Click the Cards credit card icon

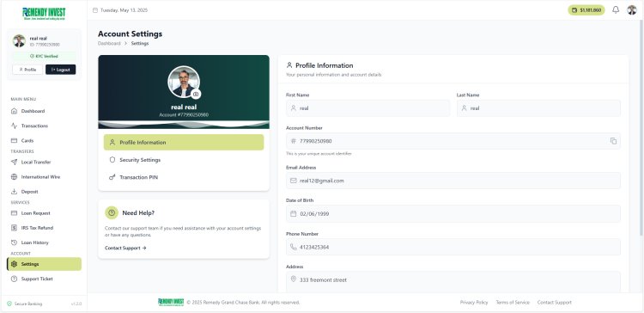[14, 141]
